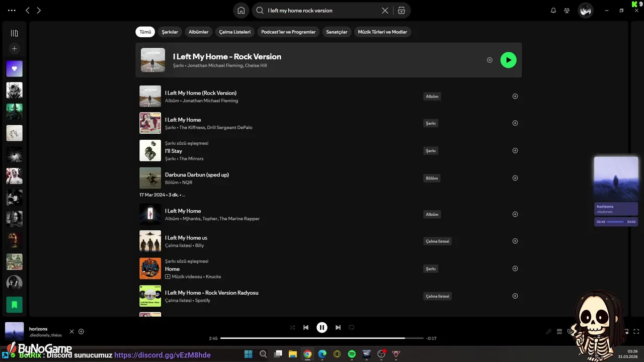
Task: Open notifications bell
Action: coord(553,10)
